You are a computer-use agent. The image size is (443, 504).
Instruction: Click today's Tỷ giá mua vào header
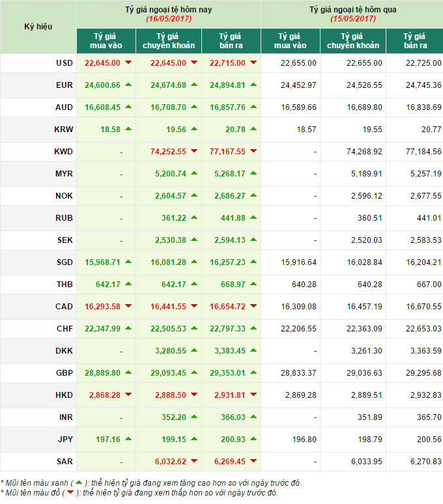(106, 41)
